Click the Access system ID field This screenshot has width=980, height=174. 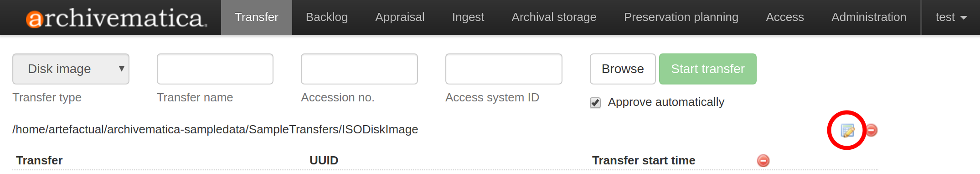pos(504,69)
